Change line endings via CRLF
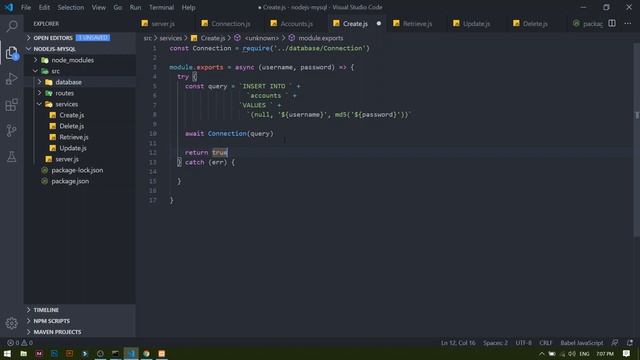Viewport: 640px width, 360px height. tap(546, 343)
